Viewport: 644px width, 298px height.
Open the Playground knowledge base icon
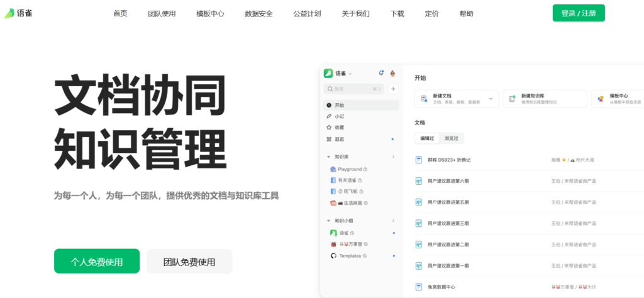(x=333, y=169)
